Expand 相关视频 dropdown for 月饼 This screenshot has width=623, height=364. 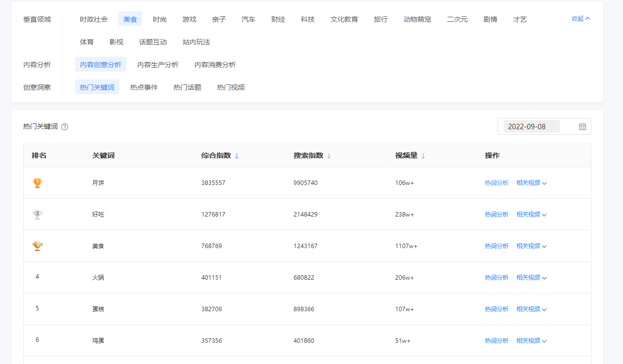531,183
